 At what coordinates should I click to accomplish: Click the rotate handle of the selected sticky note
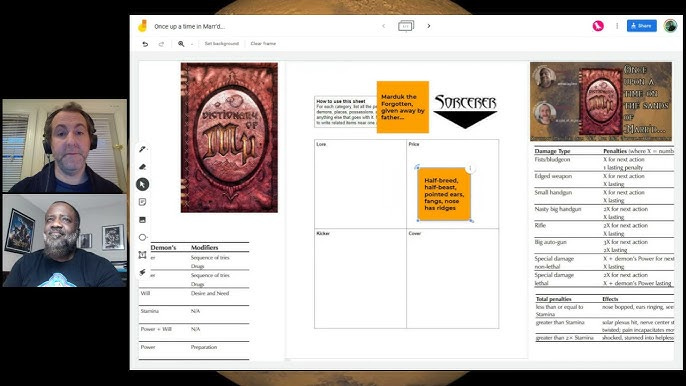(417, 167)
